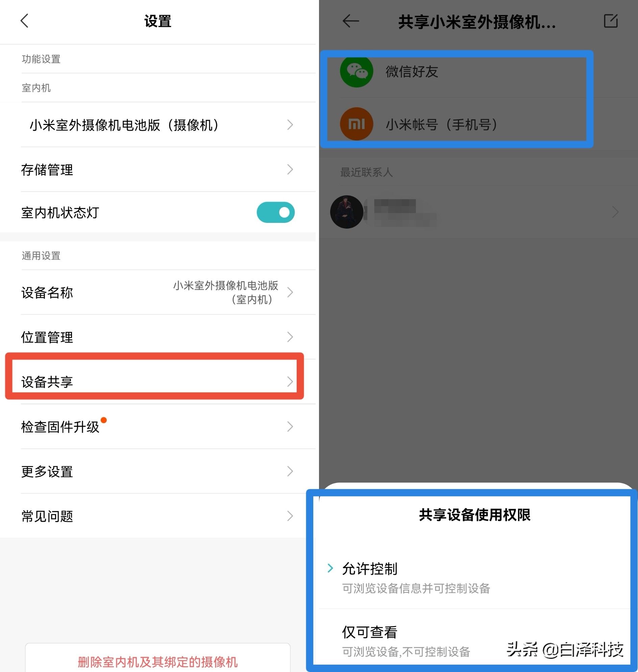Viewport: 638px width, 672px height.
Task: Select the orange Xiaomi account icon
Action: pyautogui.click(x=357, y=124)
